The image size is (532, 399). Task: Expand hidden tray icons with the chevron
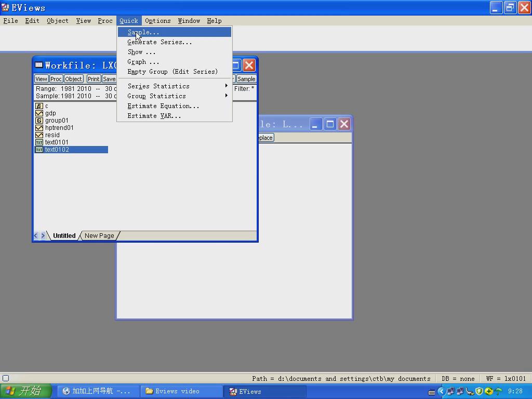click(441, 392)
